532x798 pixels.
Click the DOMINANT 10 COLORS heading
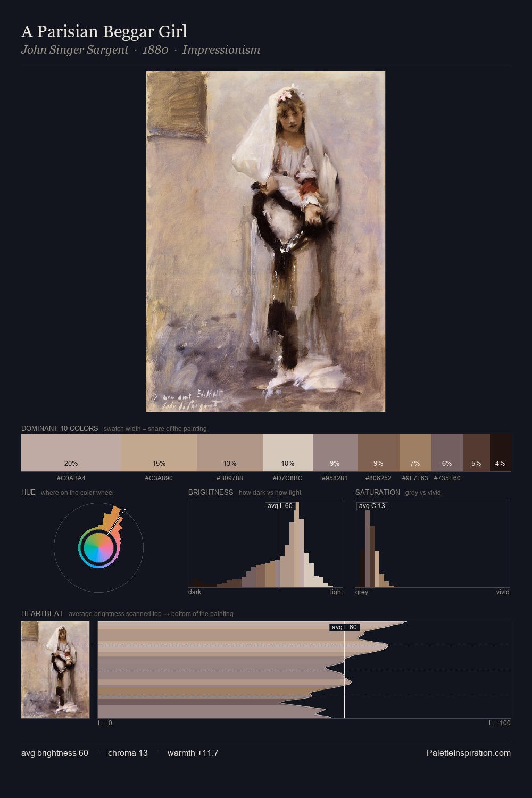pos(60,428)
